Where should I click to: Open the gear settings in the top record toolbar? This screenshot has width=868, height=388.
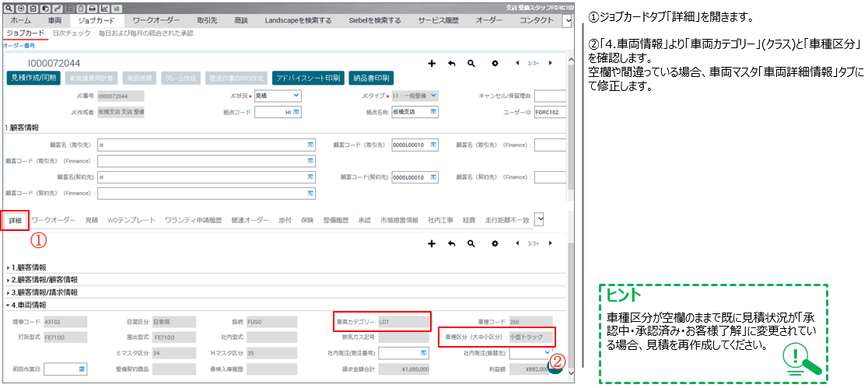pos(495,63)
